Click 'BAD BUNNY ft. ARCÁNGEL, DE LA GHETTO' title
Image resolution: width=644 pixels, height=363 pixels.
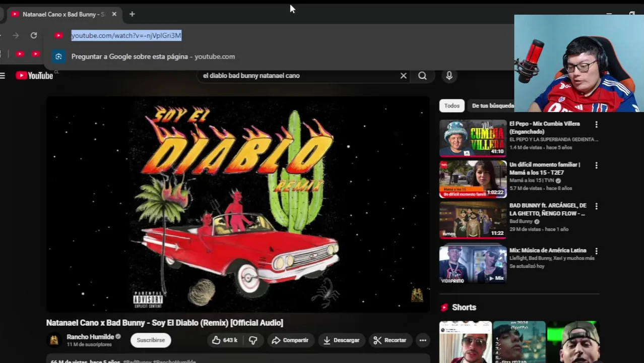coord(548,209)
